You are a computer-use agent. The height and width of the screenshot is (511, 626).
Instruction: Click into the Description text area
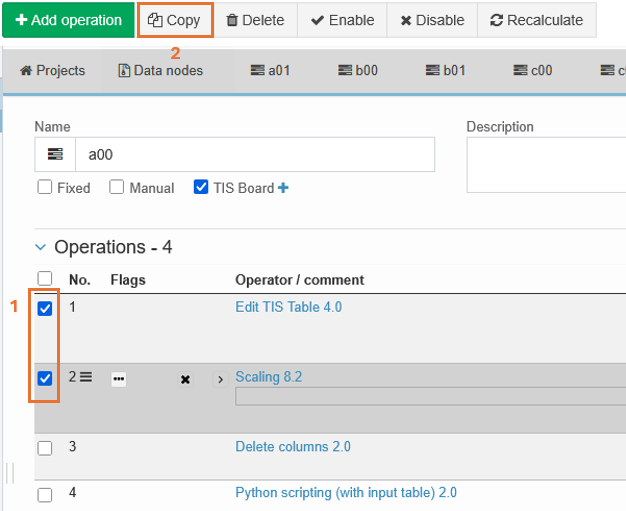[546, 165]
